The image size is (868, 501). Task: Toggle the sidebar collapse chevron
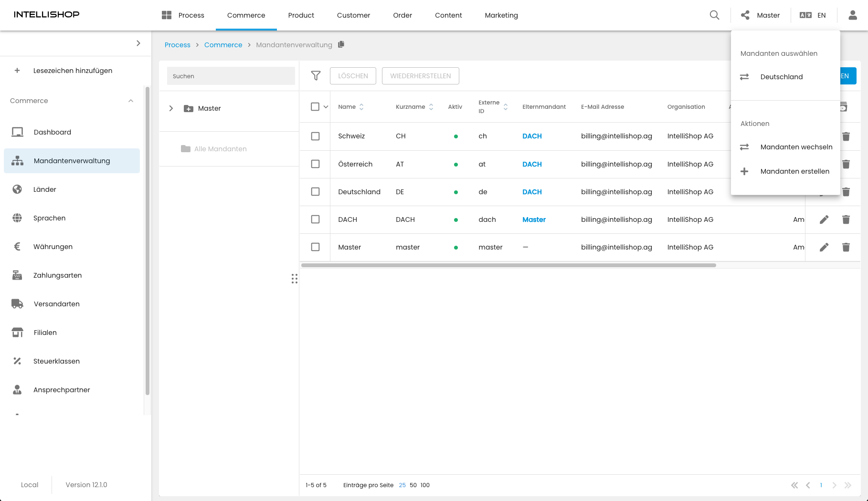click(138, 43)
